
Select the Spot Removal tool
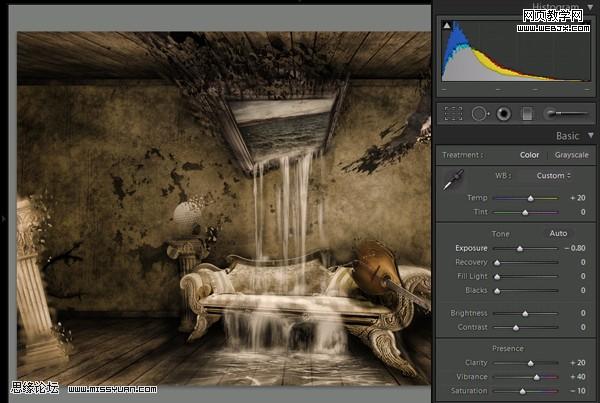pyautogui.click(x=480, y=114)
